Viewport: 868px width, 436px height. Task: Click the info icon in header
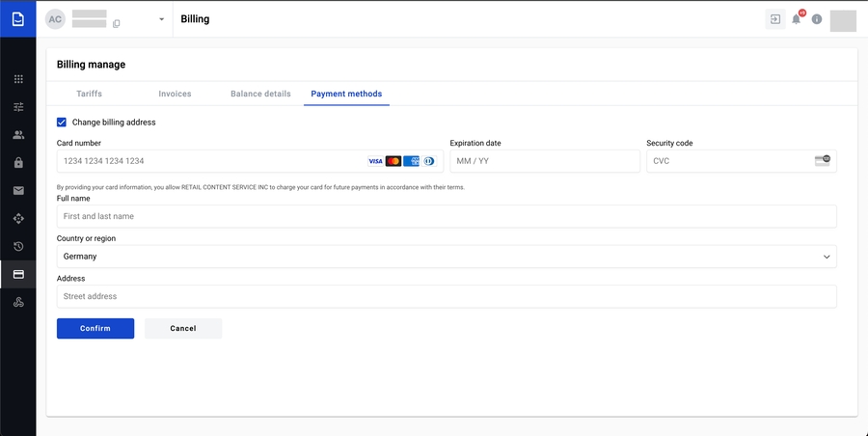click(817, 19)
